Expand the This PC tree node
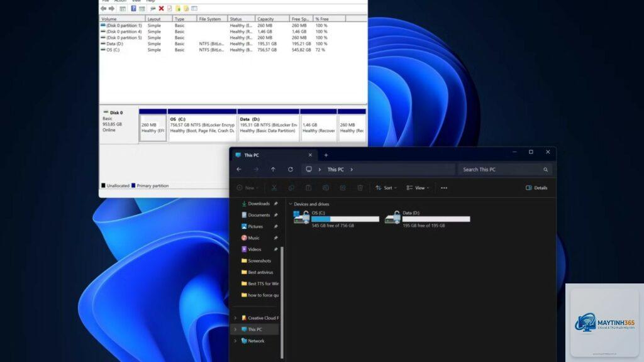 tap(235, 329)
